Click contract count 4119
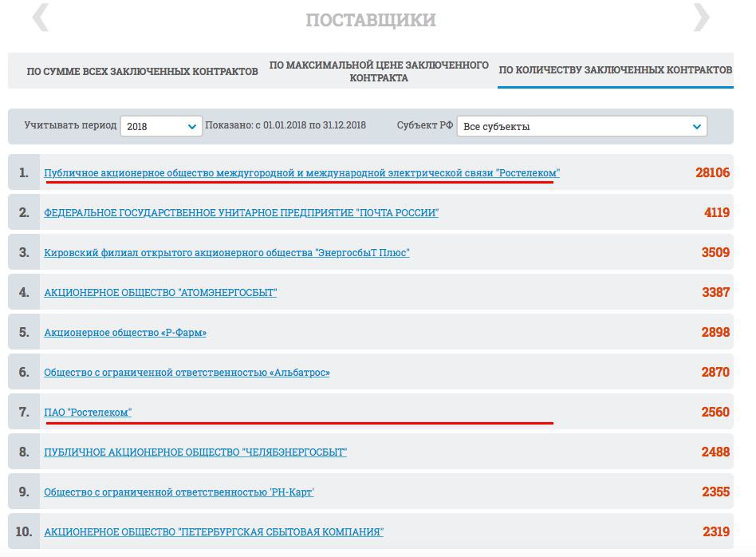The width and height of the screenshot is (756, 557). [x=716, y=213]
